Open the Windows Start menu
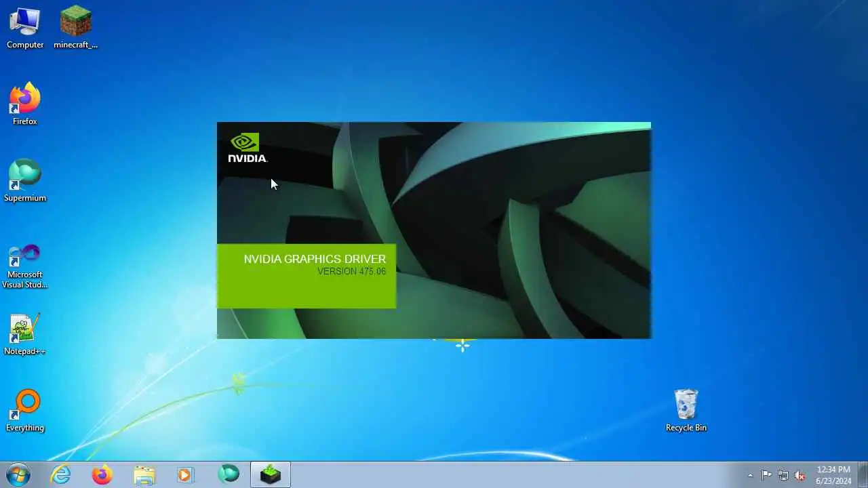Viewport: 868px width, 488px height. pos(18,475)
